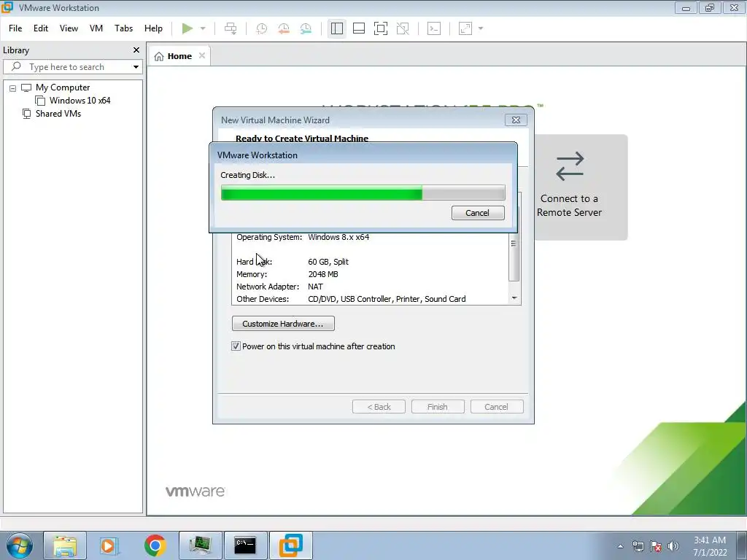Toggle Power on this virtual machine checkbox
This screenshot has width=747, height=560.
tap(236, 346)
